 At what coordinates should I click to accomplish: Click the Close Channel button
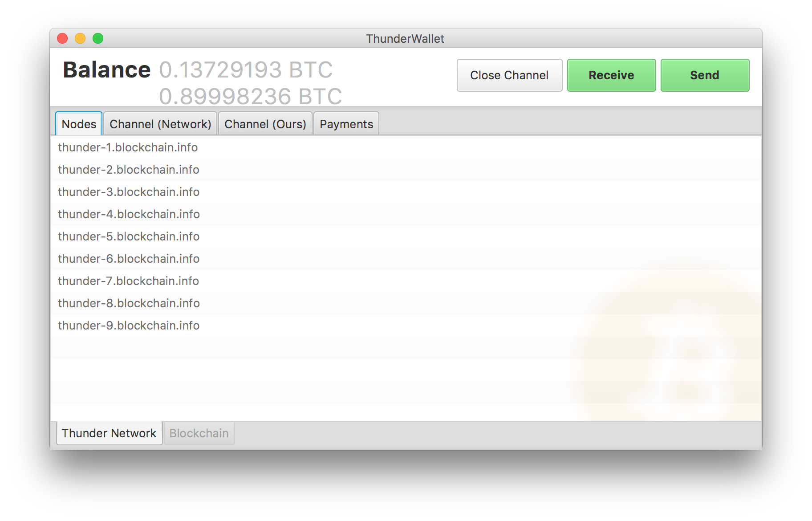point(509,75)
